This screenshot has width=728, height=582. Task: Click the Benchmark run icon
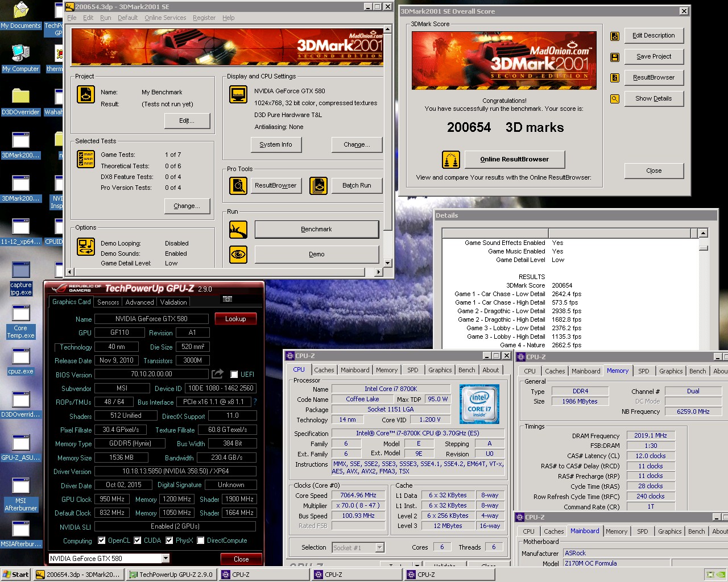click(238, 230)
